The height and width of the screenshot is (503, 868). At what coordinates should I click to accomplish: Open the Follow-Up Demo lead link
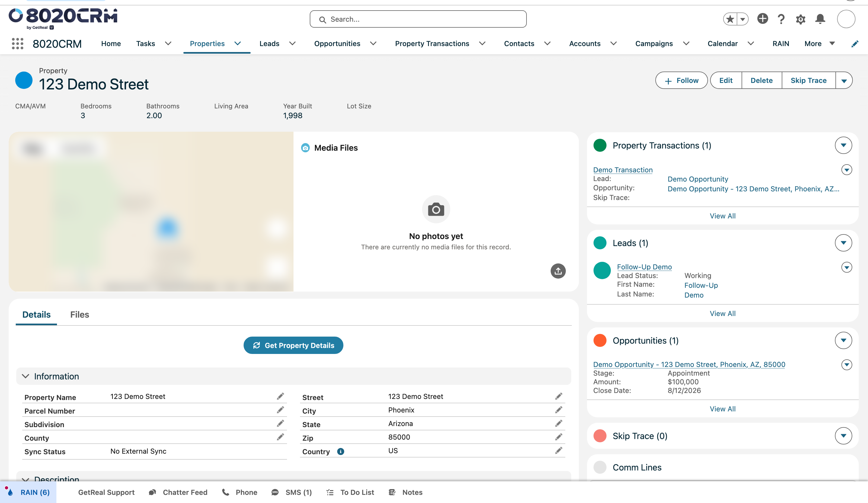coord(644,267)
